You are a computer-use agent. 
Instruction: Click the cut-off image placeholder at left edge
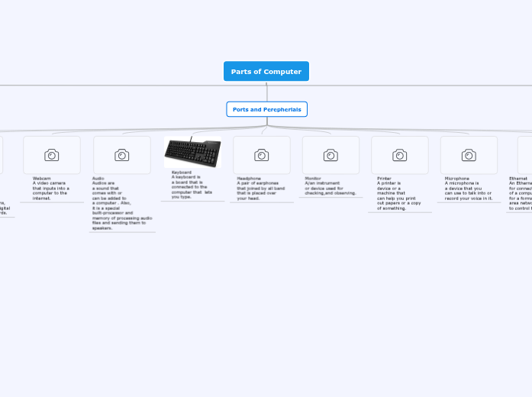pos(2,155)
